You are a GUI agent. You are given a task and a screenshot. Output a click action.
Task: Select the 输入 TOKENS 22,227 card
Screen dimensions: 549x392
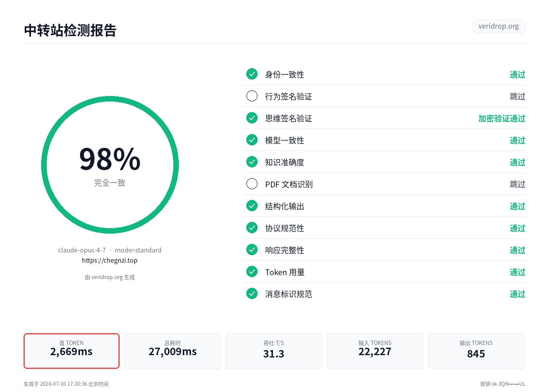(375, 351)
